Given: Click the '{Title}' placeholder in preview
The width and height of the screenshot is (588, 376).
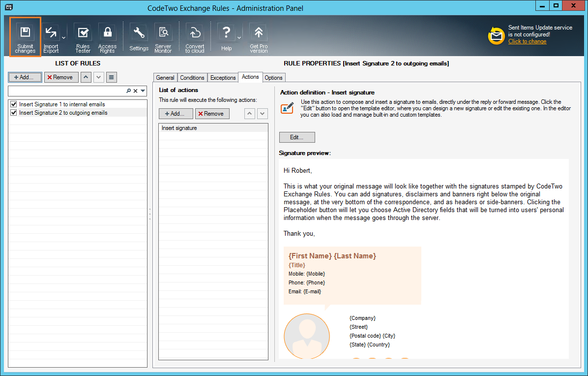Looking at the screenshot, I should point(297,265).
